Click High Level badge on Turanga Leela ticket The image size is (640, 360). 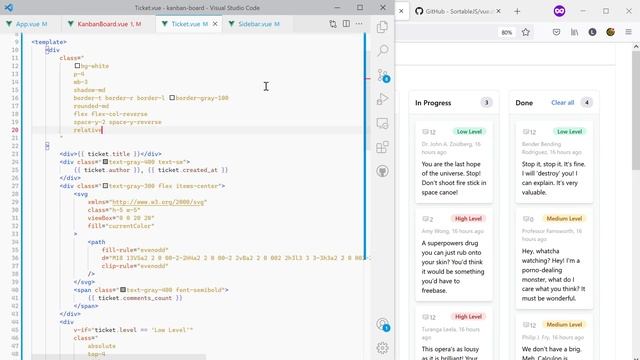[x=468, y=316]
